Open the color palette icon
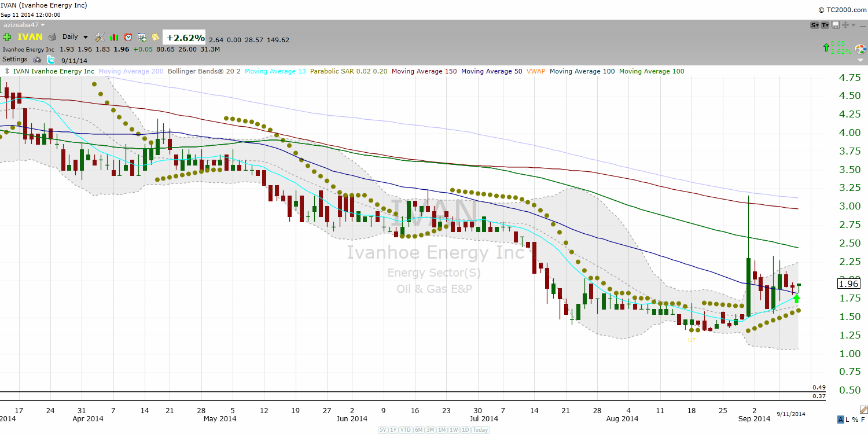Viewport: 868px width, 434px height. (x=860, y=49)
